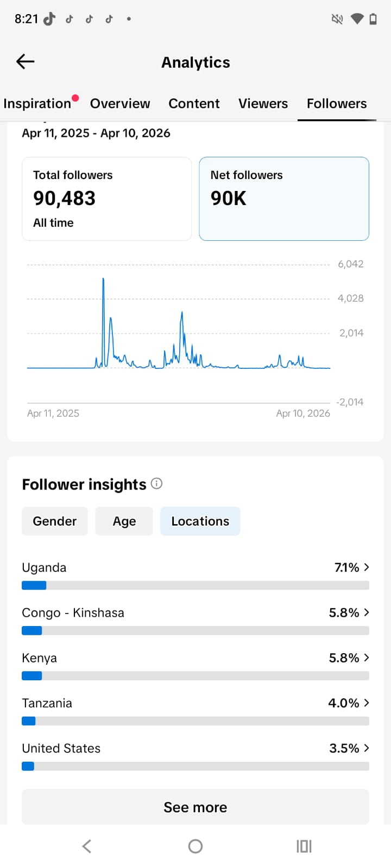The height and width of the screenshot is (868, 391).
Task: Tap the See more button
Action: click(x=195, y=807)
